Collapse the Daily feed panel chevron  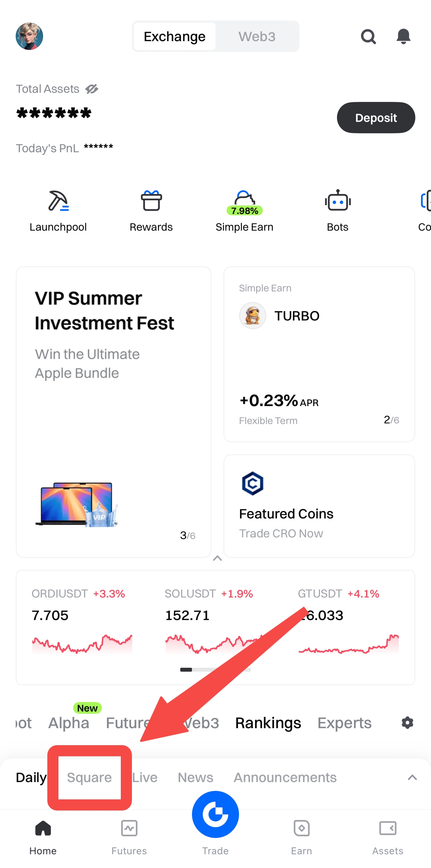pos(412,778)
